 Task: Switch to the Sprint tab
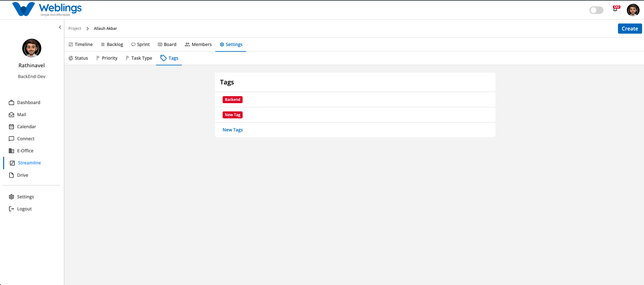point(140,44)
